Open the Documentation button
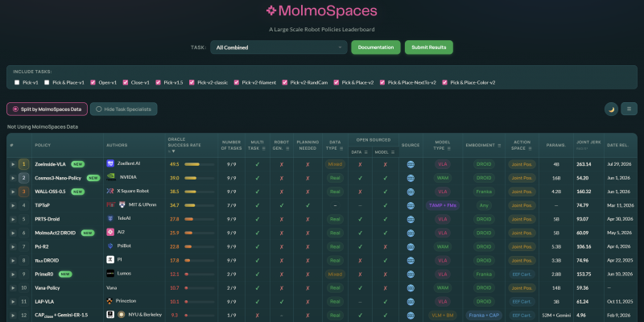 tap(376, 47)
